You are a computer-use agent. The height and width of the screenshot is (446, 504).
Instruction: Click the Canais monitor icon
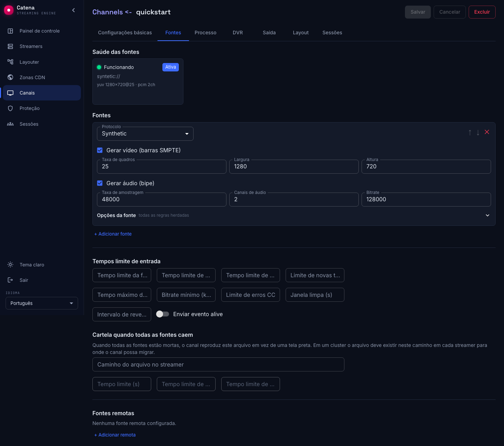pos(10,93)
